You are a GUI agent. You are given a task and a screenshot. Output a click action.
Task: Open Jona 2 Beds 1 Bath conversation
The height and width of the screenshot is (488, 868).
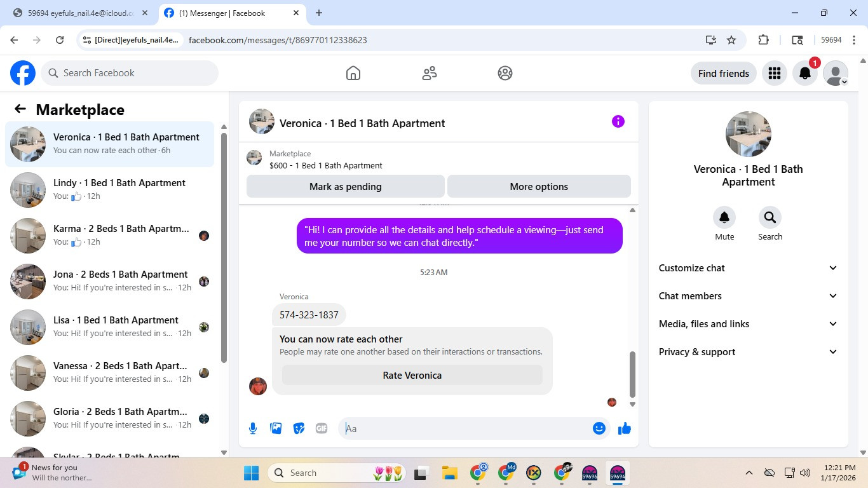pos(110,281)
